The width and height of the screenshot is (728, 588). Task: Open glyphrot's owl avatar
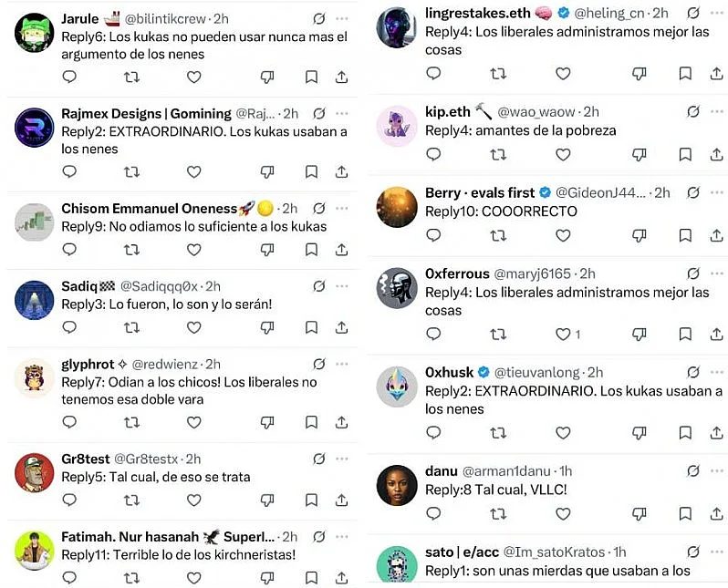(x=35, y=377)
